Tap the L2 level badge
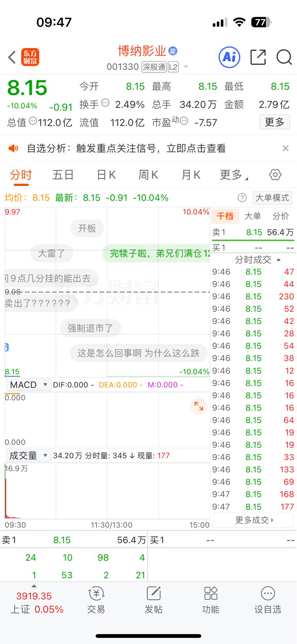 click(x=173, y=67)
